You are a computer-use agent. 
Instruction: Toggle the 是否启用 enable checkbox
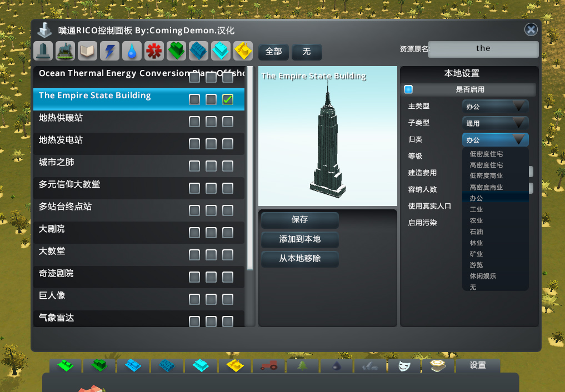coord(408,89)
